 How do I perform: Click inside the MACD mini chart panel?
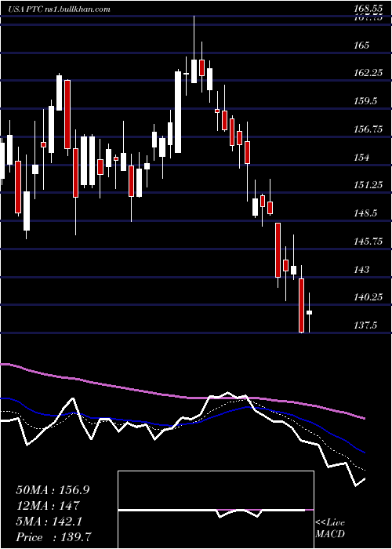[x=216, y=510]
